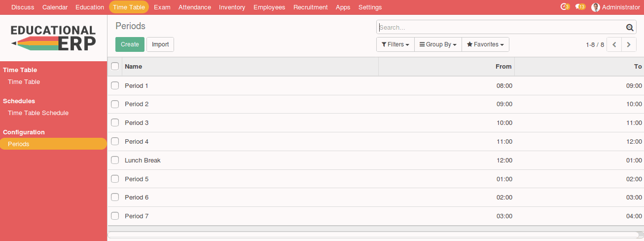
Task: Tick the checkbox for Period 1
Action: (x=115, y=85)
